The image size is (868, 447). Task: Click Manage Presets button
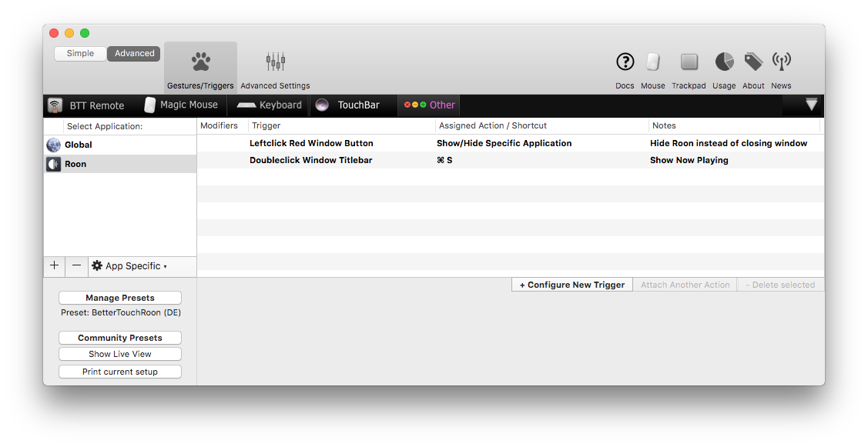click(x=120, y=298)
